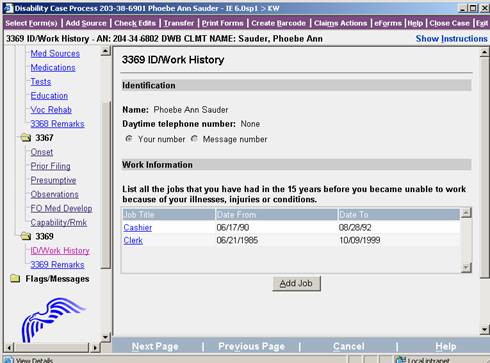Image resolution: width=490 pixels, height=363 pixels.
Task: Click Create Barcode in the menu bar
Action: 278,23
